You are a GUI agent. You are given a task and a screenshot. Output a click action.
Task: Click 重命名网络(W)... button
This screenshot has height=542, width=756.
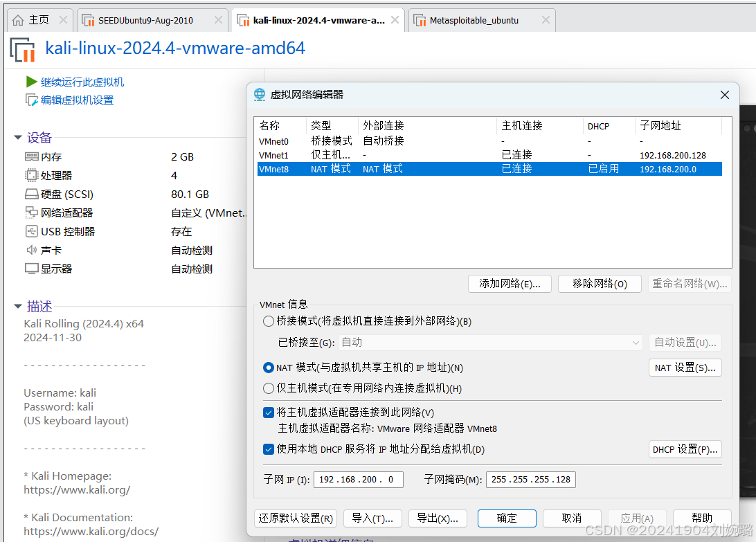tap(690, 284)
